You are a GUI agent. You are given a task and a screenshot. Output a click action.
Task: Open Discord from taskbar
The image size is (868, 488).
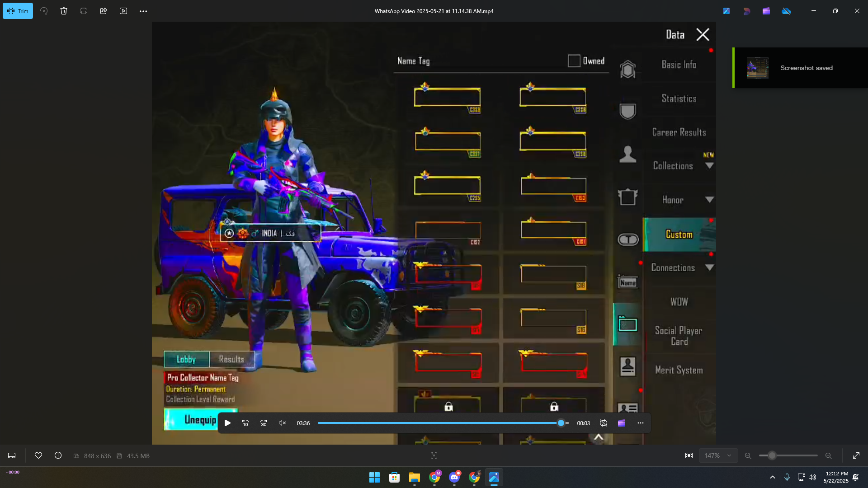[454, 478]
